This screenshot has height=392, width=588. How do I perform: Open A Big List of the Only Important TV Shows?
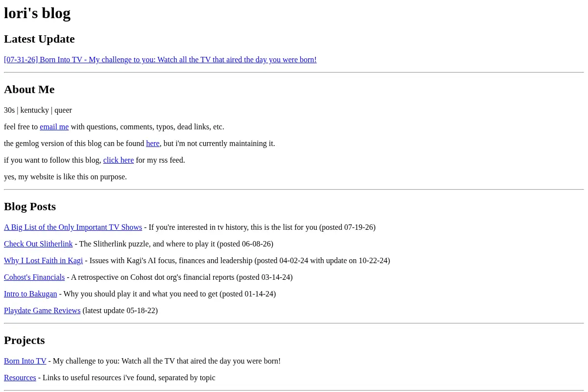(73, 227)
